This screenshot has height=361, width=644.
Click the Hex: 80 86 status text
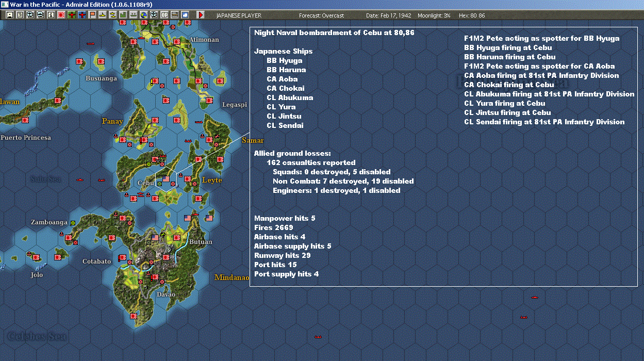tap(472, 15)
